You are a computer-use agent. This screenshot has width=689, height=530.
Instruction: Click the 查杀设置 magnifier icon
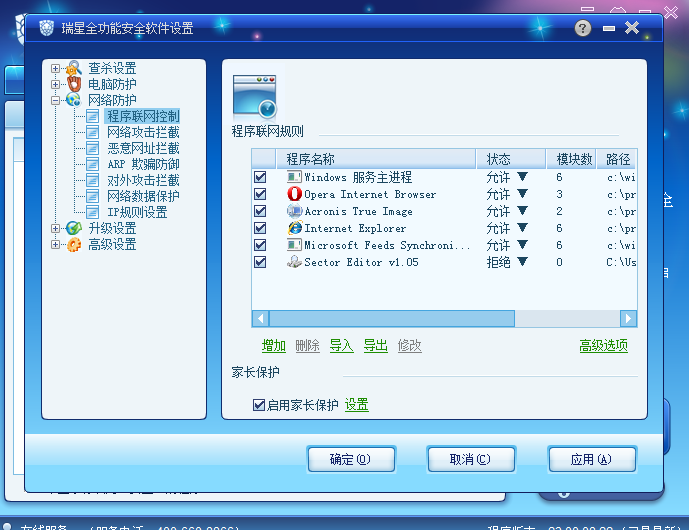[74, 68]
